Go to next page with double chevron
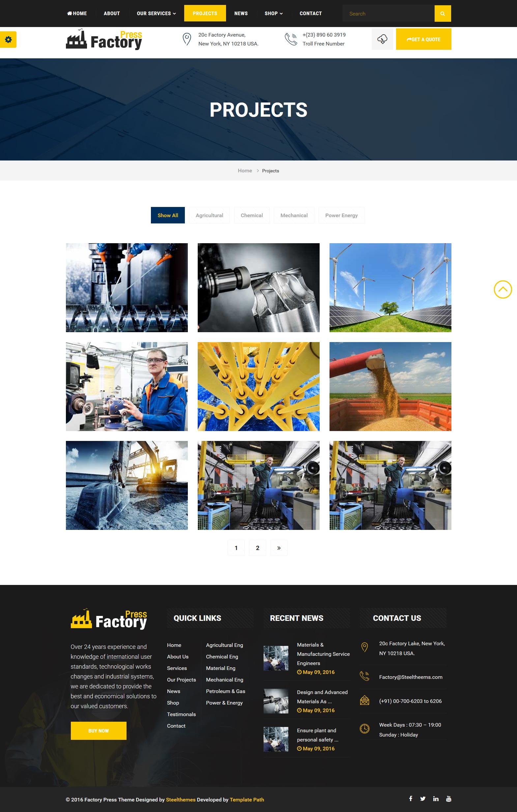The image size is (517, 812). coord(279,548)
